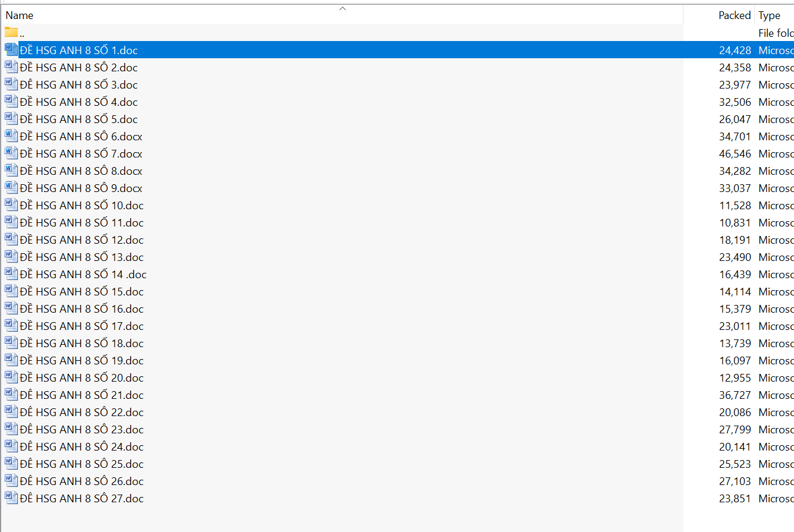Select file ĐÊ HSG ANH 8 SỐ 21.doc
Image resolution: width=794 pixels, height=532 pixels.
coord(81,395)
